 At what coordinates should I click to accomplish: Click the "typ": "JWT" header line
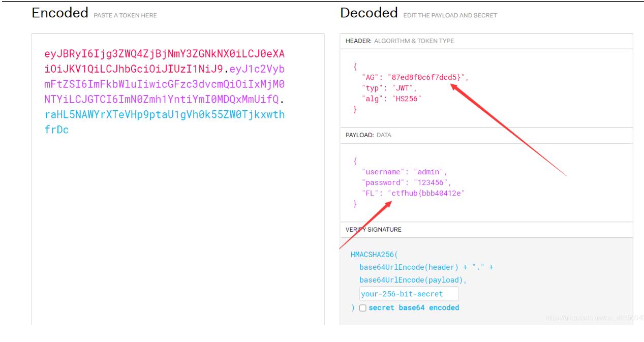click(x=389, y=88)
